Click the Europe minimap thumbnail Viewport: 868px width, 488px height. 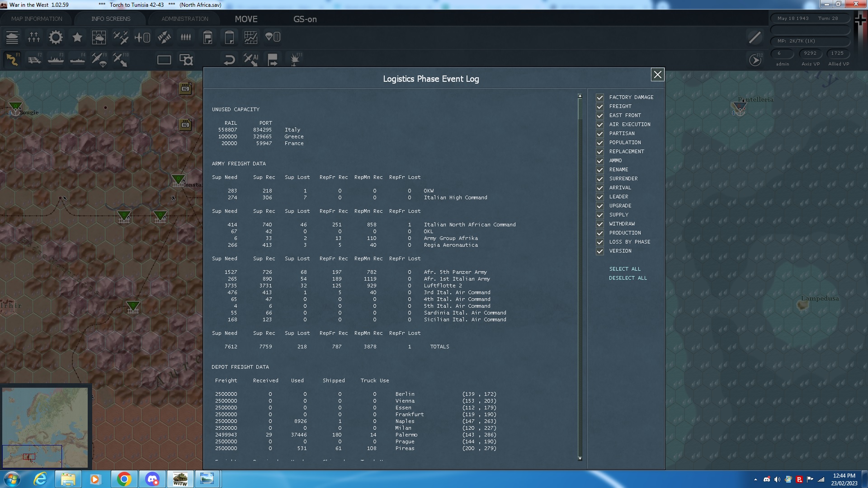45,427
